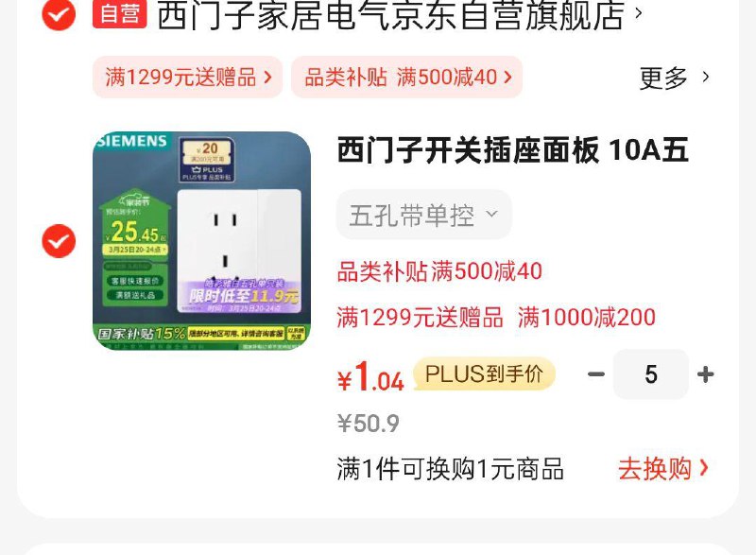Increase quantity with the plus icon
Viewport: 756px width, 555px height.
coord(705,374)
